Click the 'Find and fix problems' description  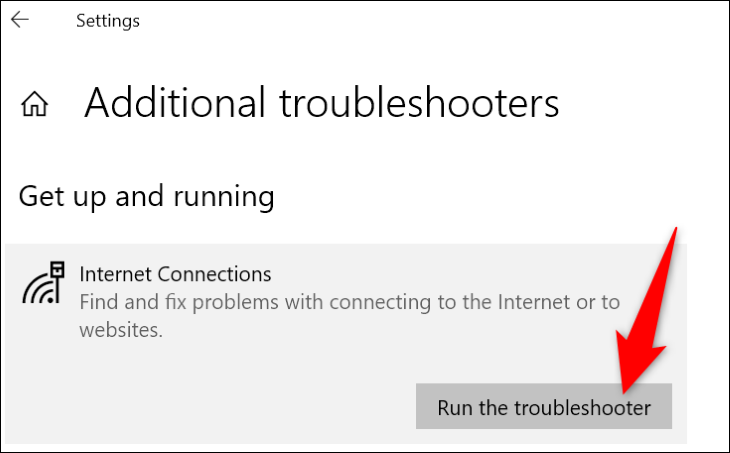tap(349, 316)
